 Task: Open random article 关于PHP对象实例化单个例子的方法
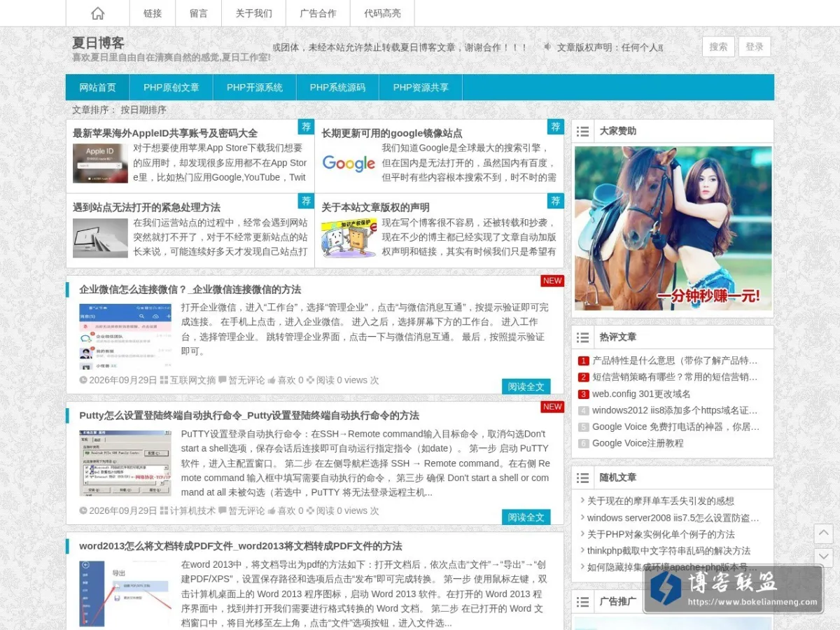(x=661, y=534)
